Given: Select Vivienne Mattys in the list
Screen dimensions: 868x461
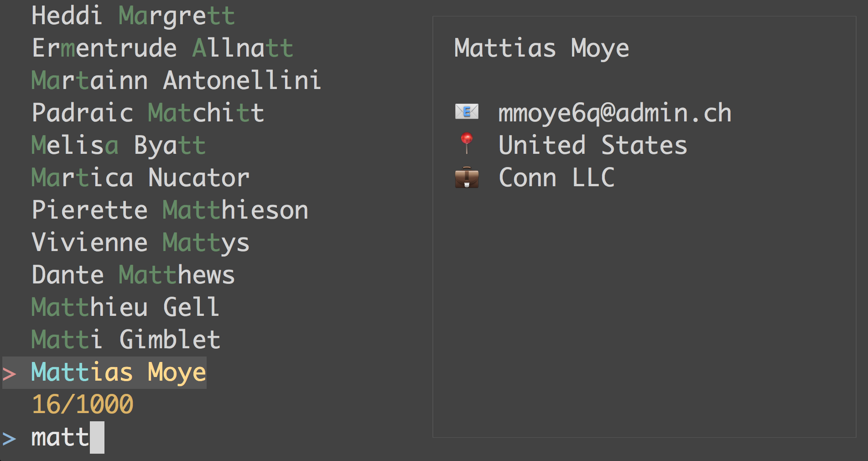Looking at the screenshot, I should click(140, 242).
